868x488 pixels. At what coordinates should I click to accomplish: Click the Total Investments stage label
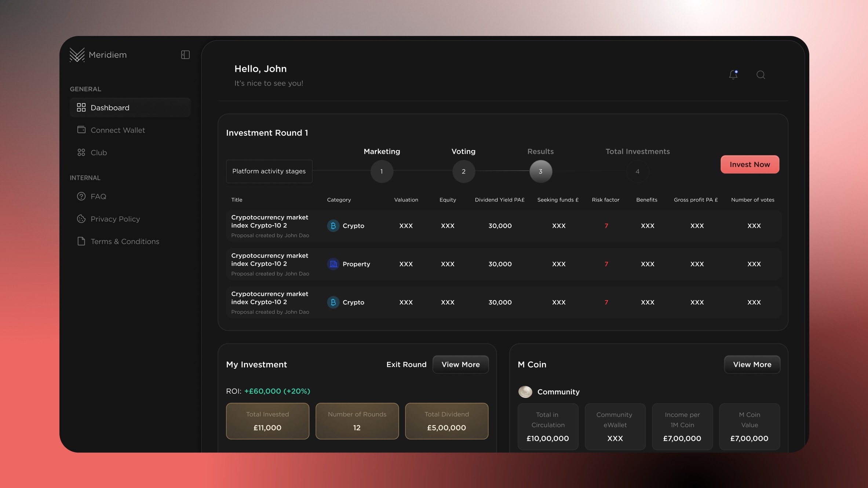click(637, 151)
